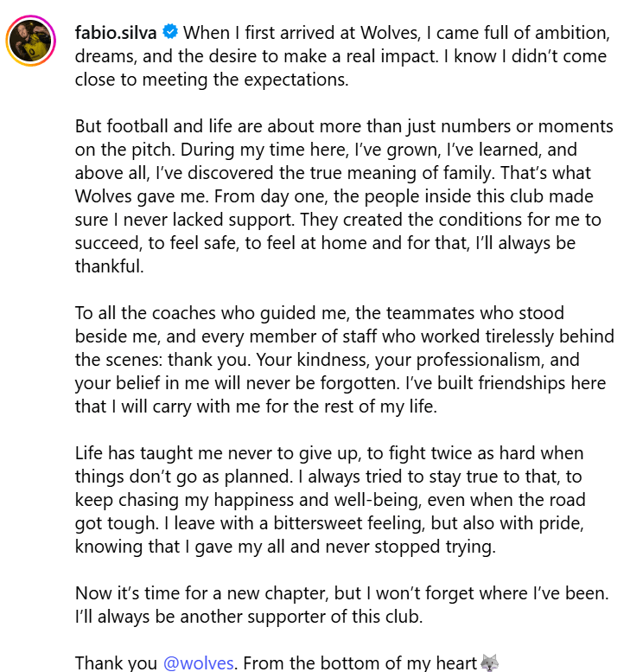Viewport: 630px width, 672px height.
Task: Click the wolf emoji at caption end
Action: click(489, 663)
